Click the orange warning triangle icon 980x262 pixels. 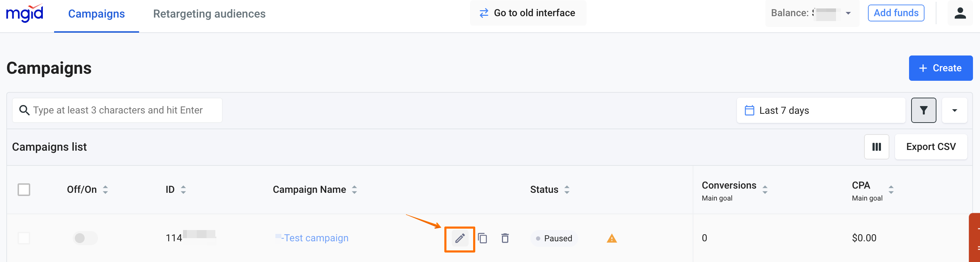pyautogui.click(x=612, y=238)
